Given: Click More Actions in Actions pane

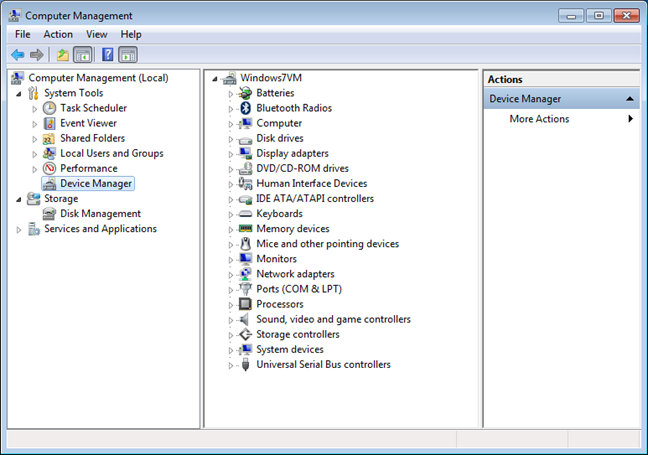Looking at the screenshot, I should pos(539,119).
